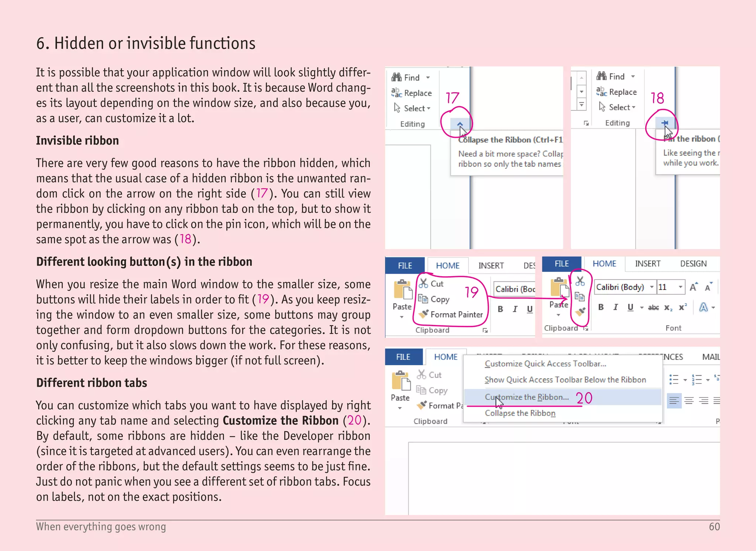This screenshot has height=551, width=756.
Task: Choose Collapse the Ribbon in context menu
Action: (520, 413)
